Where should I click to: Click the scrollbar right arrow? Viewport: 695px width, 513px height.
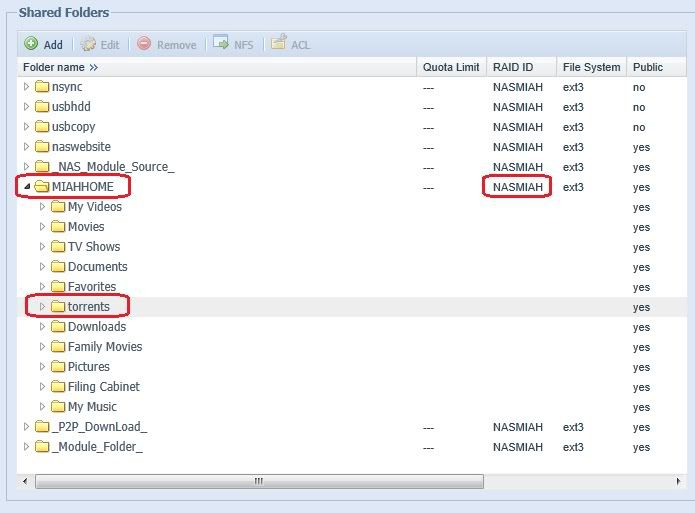pyautogui.click(x=678, y=481)
